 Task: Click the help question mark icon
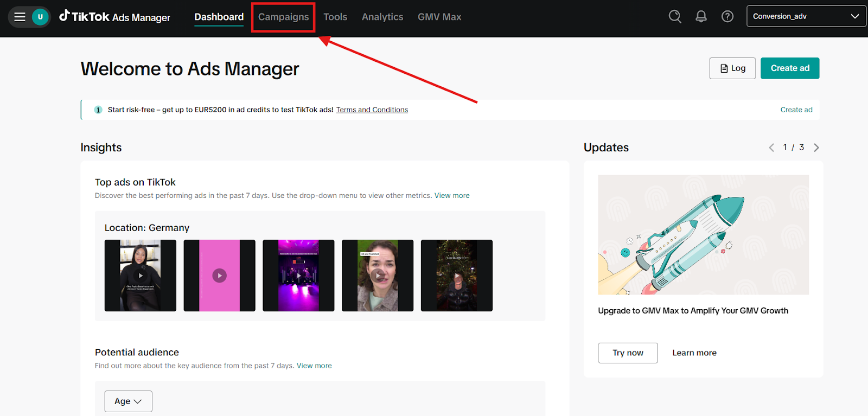coord(727,17)
